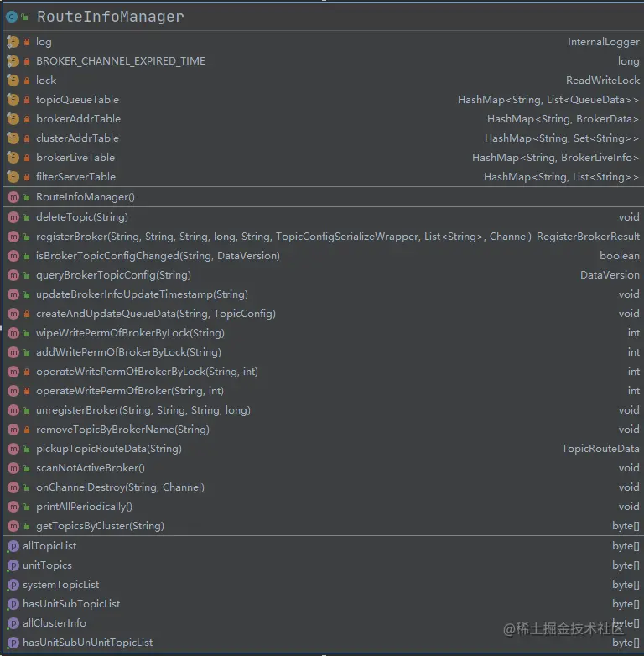Viewport: 644px width, 656px height.
Task: Click method icon of addWritePermOfBrokerByLock
Action: pyautogui.click(x=13, y=352)
